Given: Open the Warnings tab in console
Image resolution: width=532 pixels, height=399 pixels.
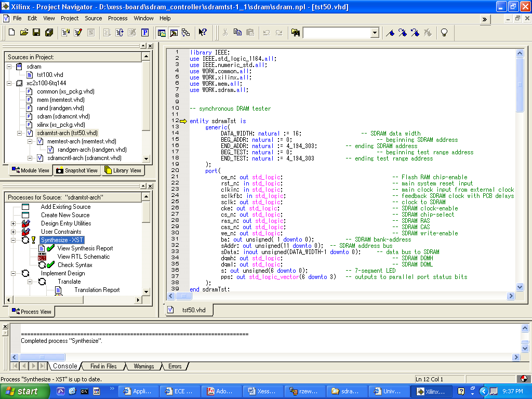Looking at the screenshot, I should tap(143, 366).
